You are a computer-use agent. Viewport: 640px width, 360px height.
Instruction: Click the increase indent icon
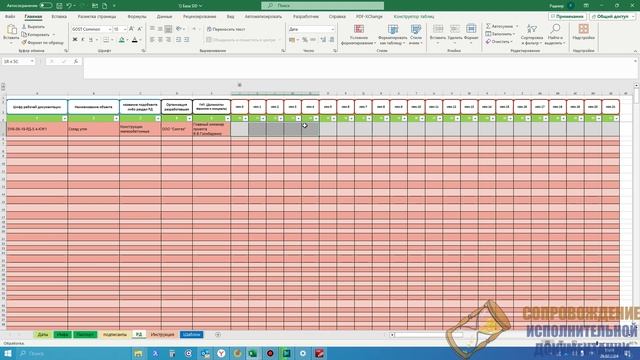187,40
